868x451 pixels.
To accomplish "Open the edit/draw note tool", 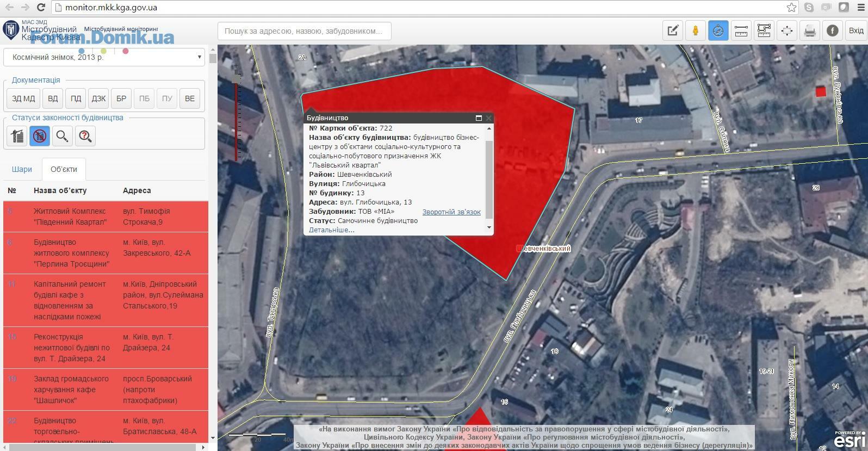I will tap(673, 31).
